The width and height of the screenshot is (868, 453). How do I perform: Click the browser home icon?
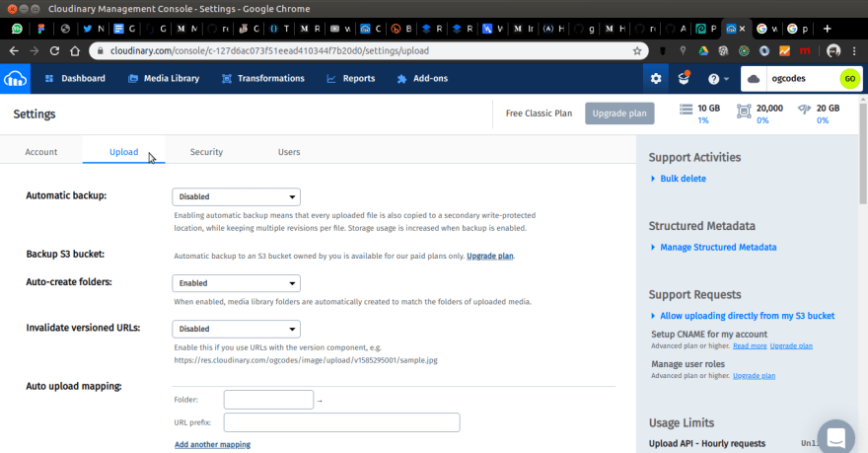pos(75,51)
